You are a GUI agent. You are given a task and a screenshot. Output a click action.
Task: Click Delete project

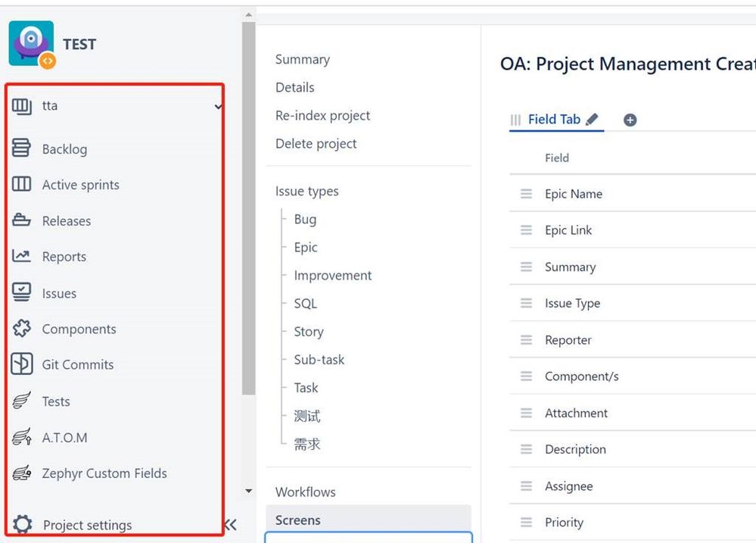click(316, 143)
